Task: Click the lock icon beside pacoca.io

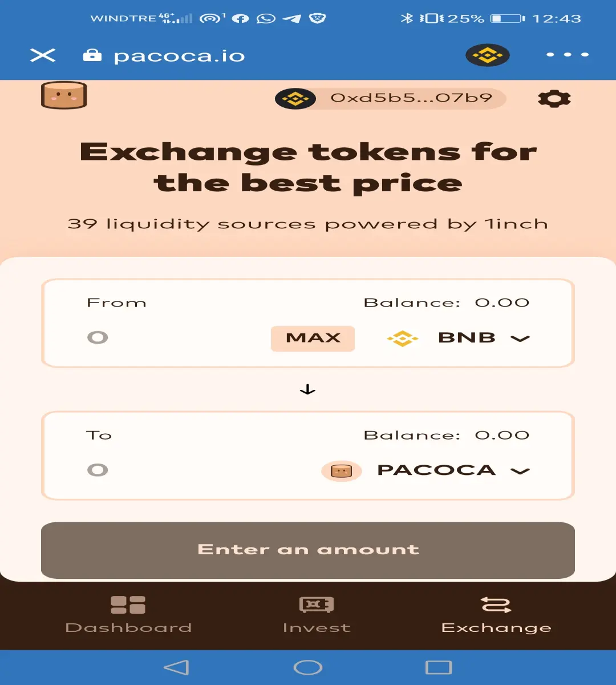Action: (x=92, y=55)
